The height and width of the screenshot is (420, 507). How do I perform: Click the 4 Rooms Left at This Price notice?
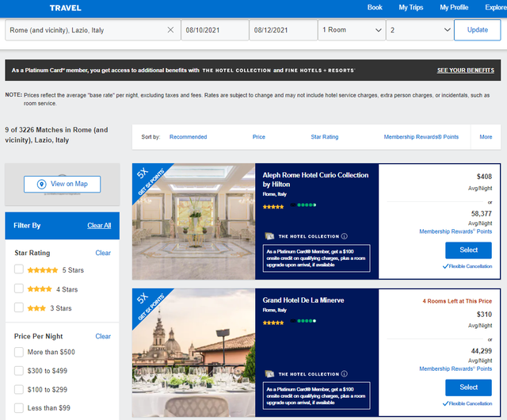(x=457, y=301)
